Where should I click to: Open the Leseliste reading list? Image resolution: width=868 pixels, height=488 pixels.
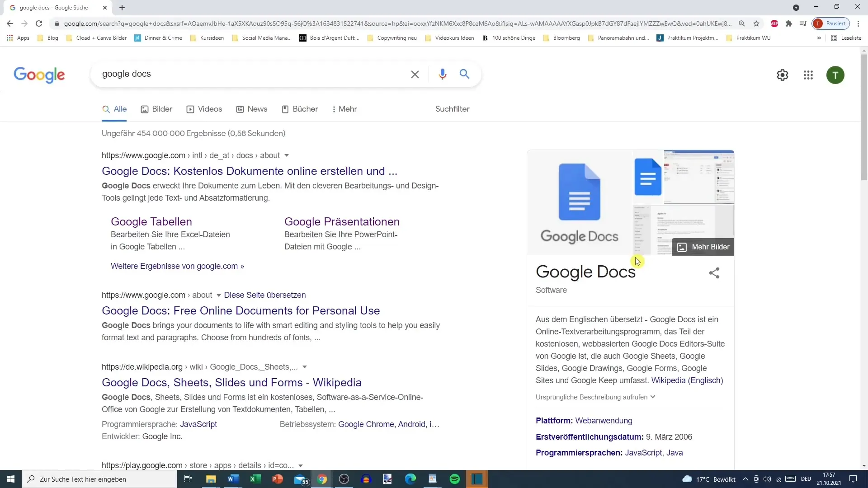(846, 38)
